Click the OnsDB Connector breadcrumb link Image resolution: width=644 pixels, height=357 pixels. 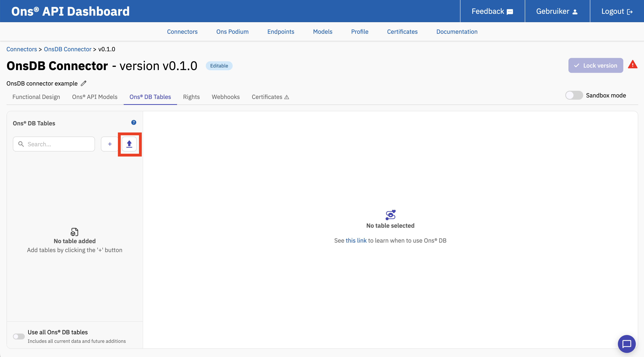pyautogui.click(x=68, y=49)
